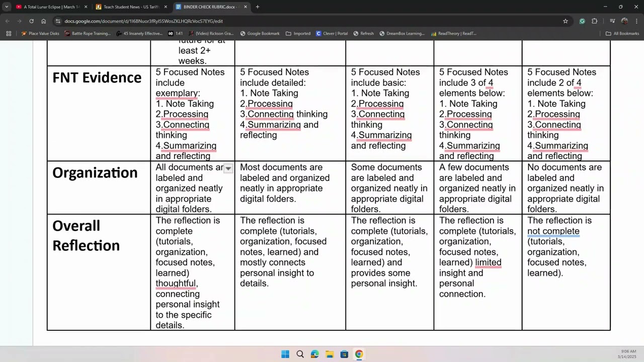Viewport: 644px width, 362px height.
Task: Close the Total Lunar Eclipse tab
Action: pyautogui.click(x=86, y=7)
